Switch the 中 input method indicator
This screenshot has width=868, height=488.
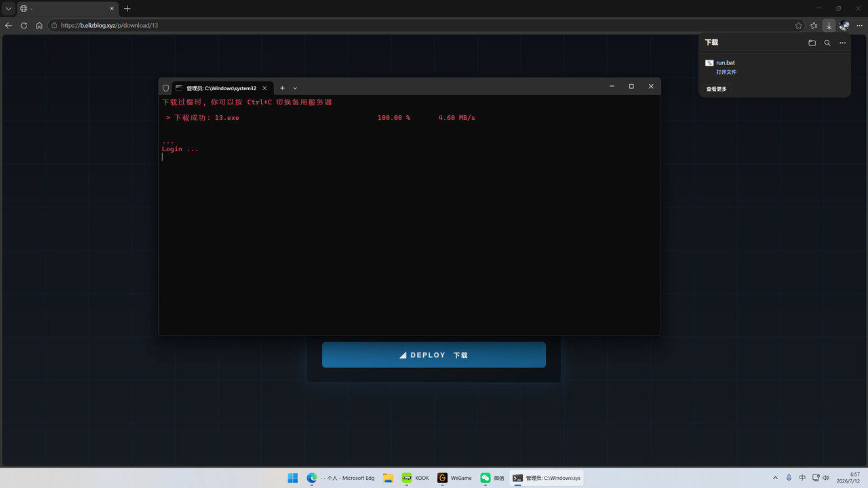(x=802, y=478)
